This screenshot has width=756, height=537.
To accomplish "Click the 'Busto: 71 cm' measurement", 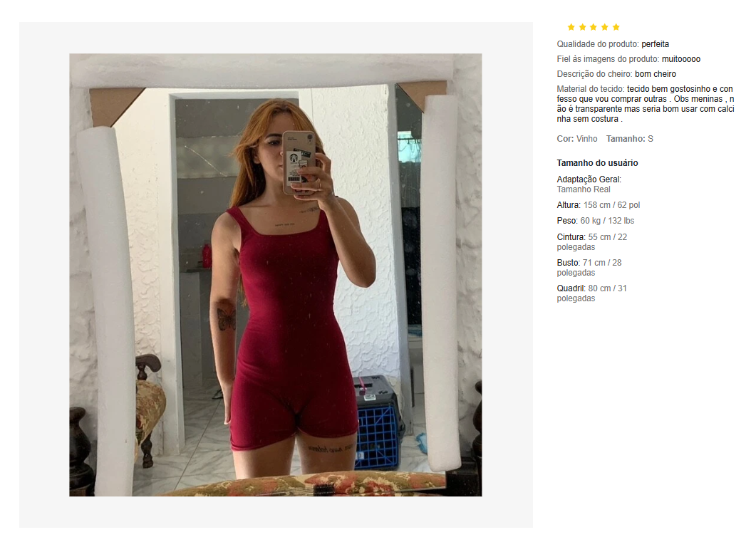I will [x=589, y=268].
